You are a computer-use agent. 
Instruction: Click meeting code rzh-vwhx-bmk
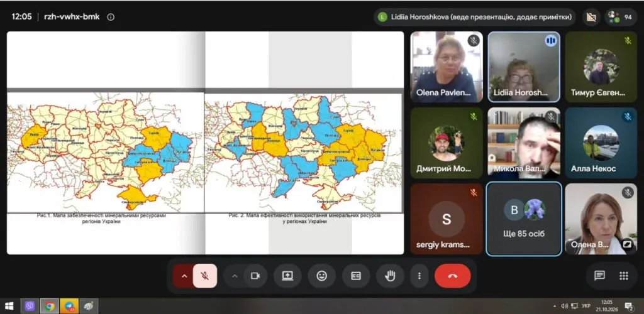tap(72, 17)
